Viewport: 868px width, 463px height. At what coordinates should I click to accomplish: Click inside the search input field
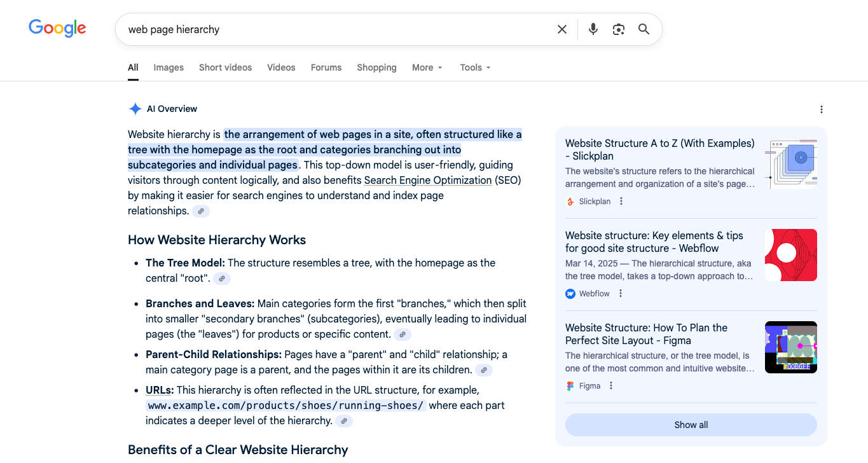[x=318, y=29]
